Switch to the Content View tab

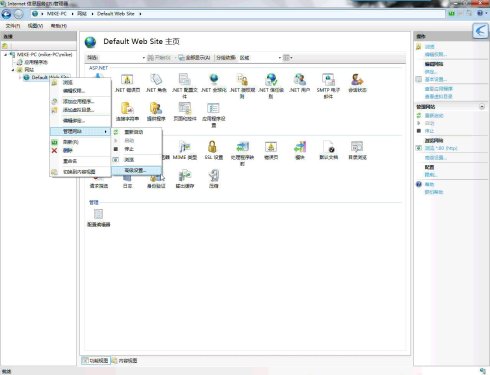[x=125, y=360]
